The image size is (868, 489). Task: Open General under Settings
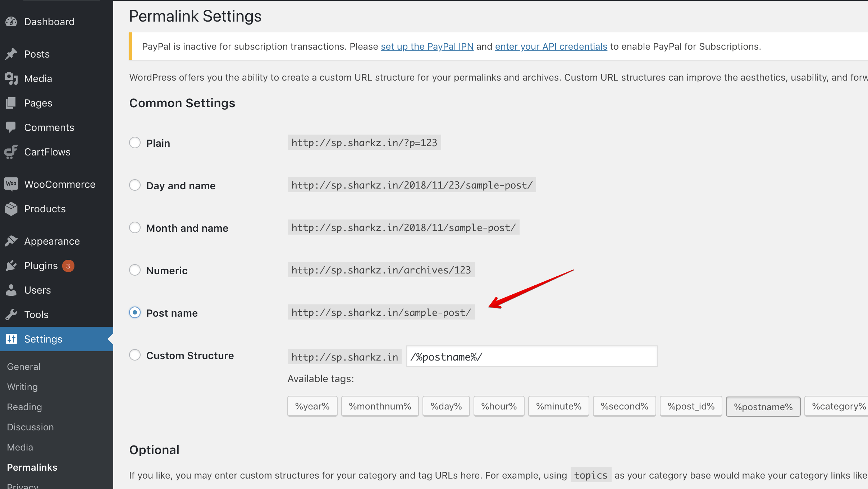(x=24, y=367)
